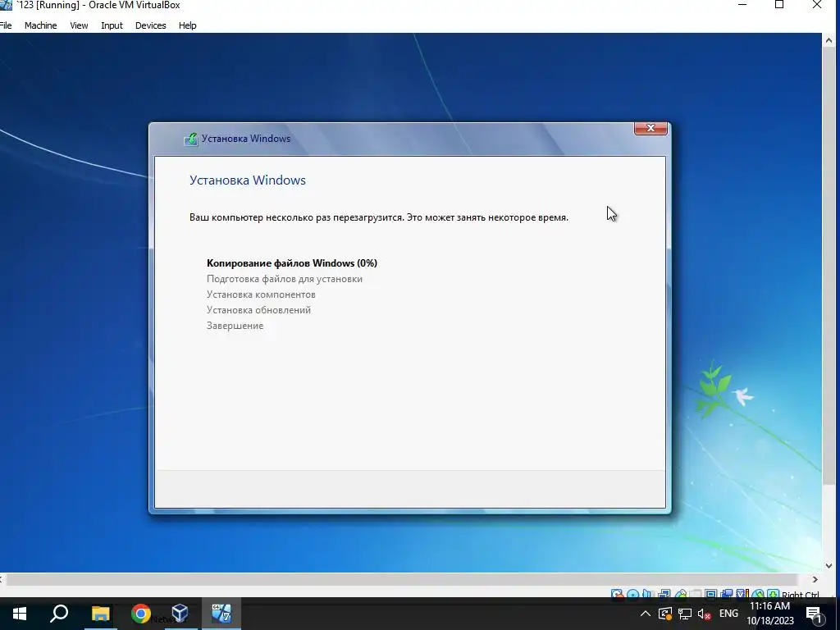Click the update sync tray icon
840x630 pixels.
(664, 614)
